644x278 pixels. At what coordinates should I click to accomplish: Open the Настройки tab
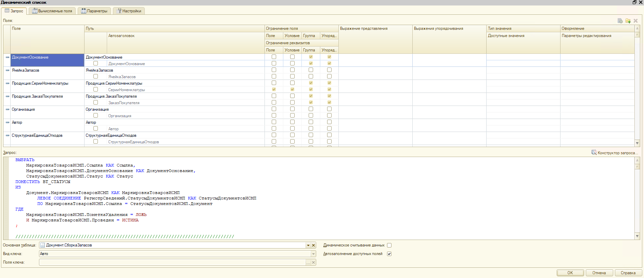[x=129, y=11]
